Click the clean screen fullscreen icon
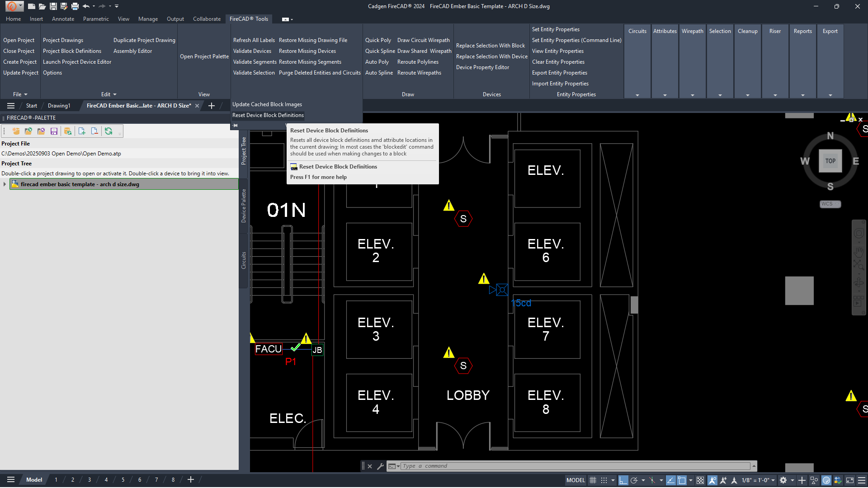 [x=850, y=480]
